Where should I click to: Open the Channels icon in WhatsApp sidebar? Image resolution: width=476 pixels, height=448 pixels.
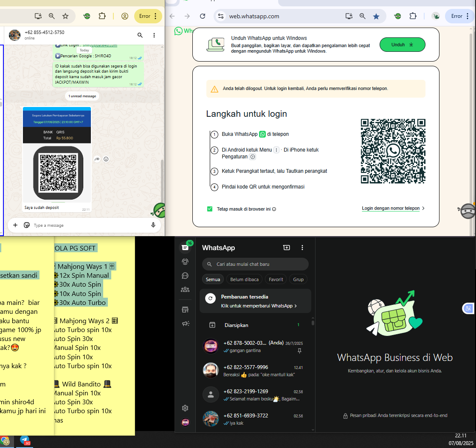185,276
